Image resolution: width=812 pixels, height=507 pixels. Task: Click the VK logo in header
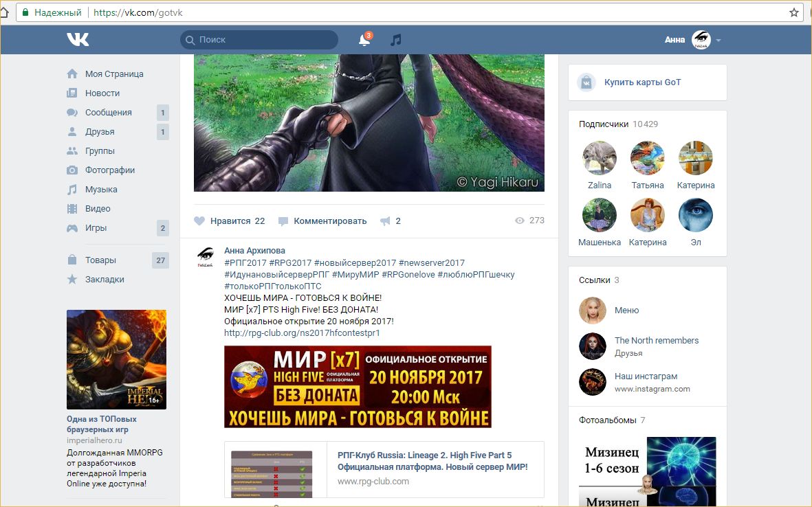click(78, 39)
